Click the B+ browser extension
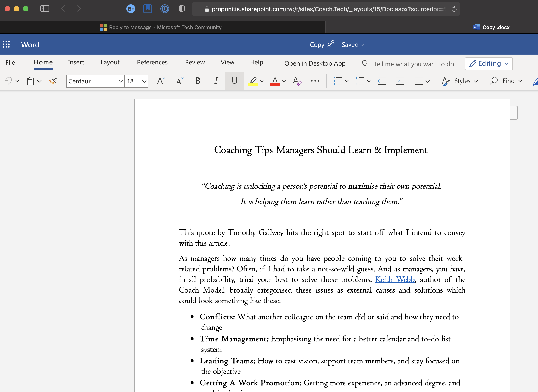Viewport: 538px width, 392px height. [131, 9]
